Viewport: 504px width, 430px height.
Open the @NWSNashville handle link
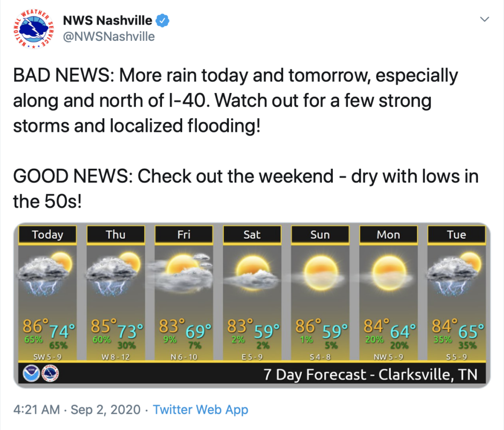click(x=109, y=36)
